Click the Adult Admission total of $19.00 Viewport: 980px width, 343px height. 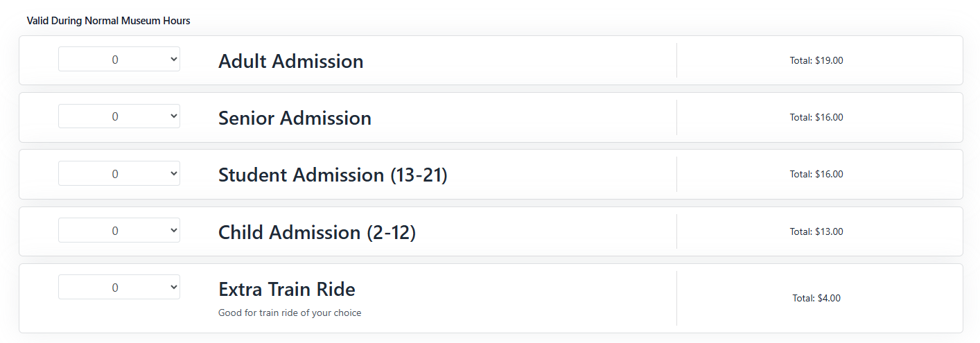816,60
